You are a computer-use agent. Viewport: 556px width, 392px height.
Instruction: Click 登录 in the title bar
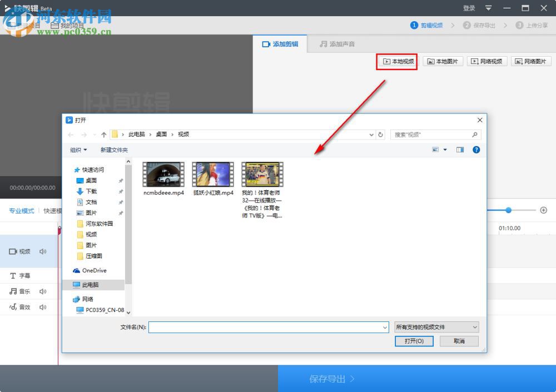pos(469,8)
